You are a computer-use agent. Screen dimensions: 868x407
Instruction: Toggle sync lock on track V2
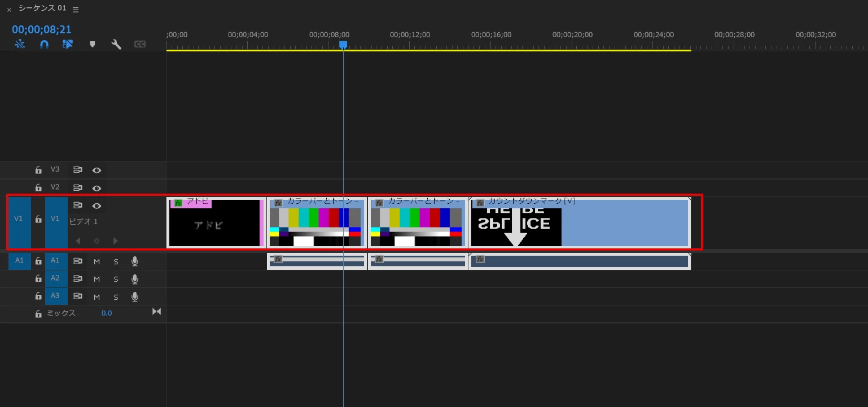78,188
